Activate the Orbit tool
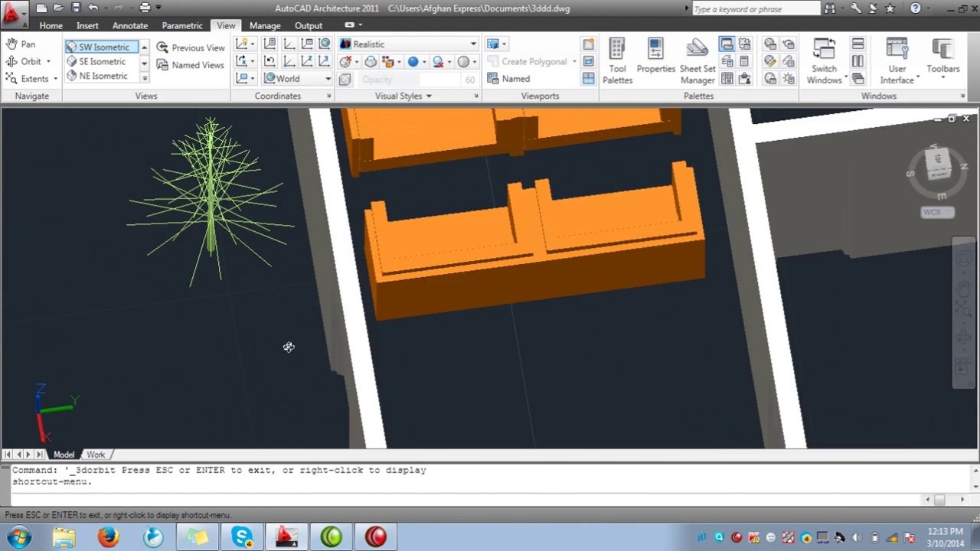The width and height of the screenshot is (980, 551). point(23,61)
